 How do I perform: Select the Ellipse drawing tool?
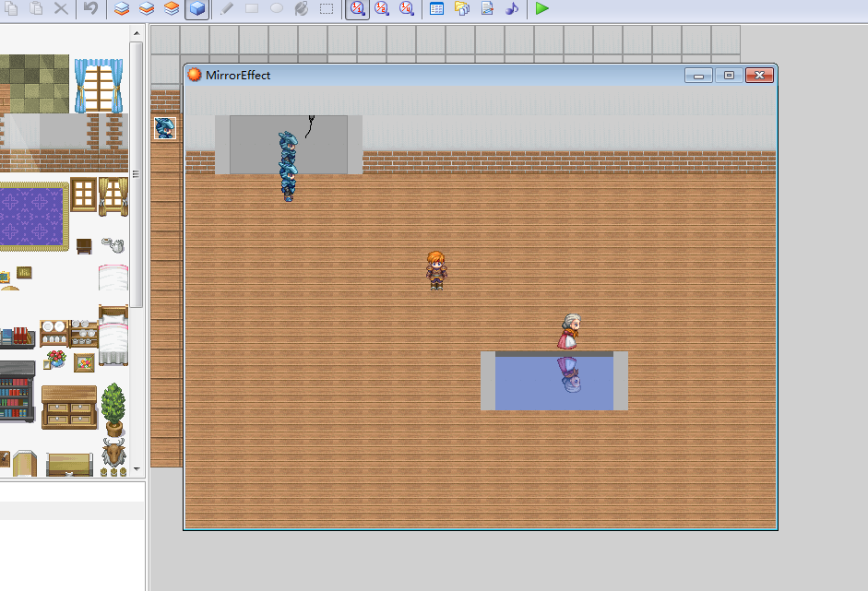coord(276,8)
